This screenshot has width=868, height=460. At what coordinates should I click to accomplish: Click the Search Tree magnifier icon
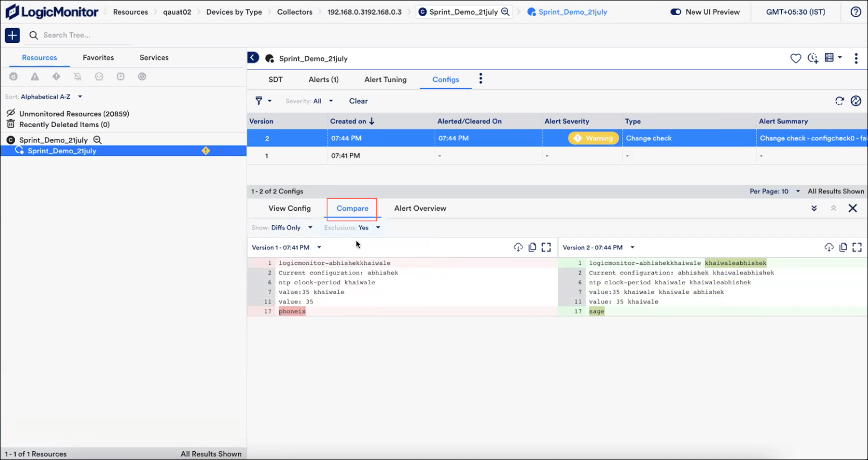(x=33, y=35)
